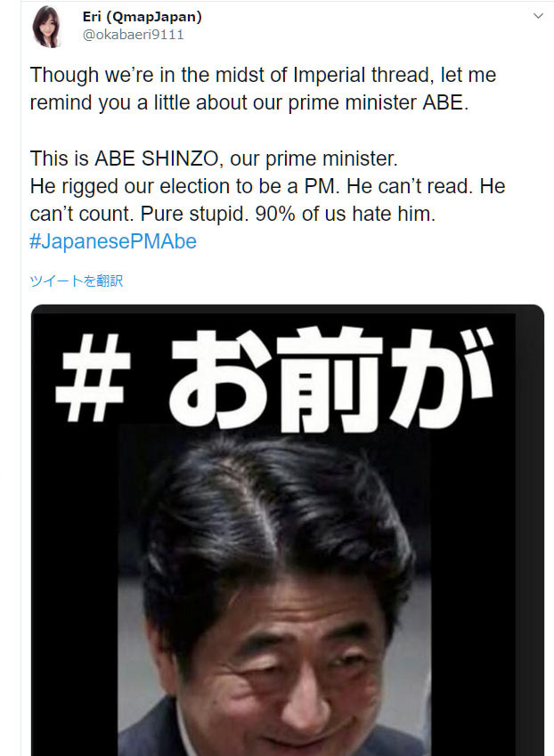Open the #JapanesePMAbe hashtag

[113, 241]
